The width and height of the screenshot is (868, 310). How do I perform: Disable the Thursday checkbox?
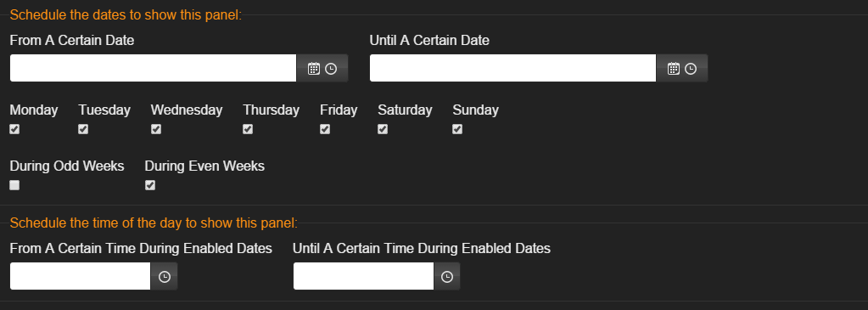pos(248,129)
